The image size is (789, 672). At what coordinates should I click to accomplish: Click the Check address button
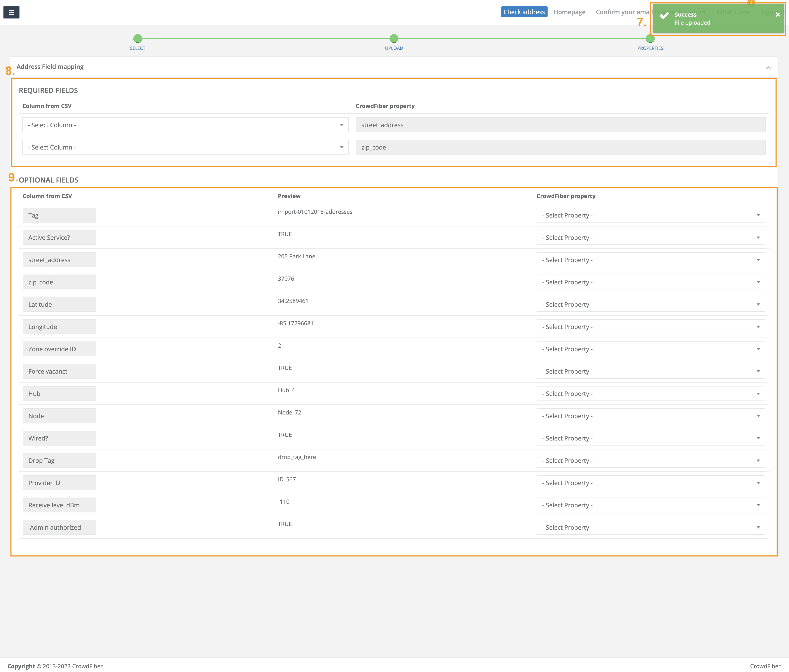pyautogui.click(x=524, y=12)
